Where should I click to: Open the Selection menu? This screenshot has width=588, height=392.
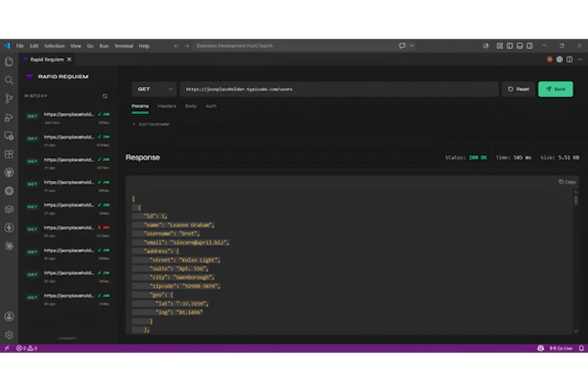pyautogui.click(x=54, y=46)
